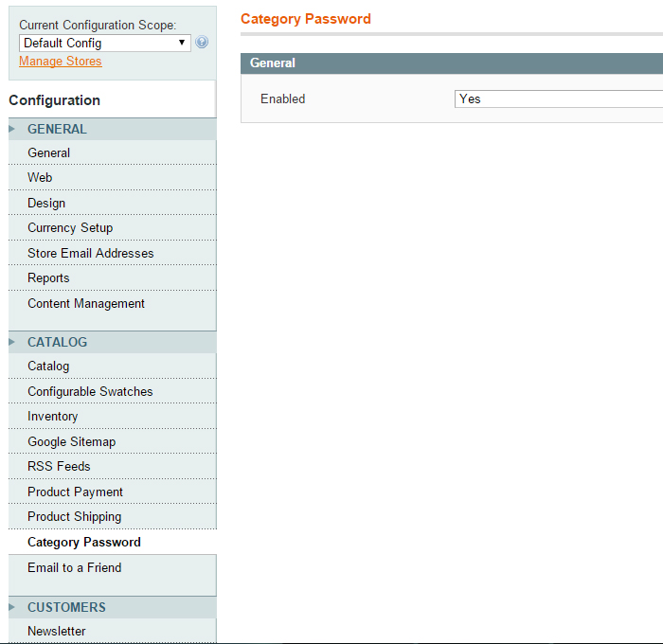
Task: Select Product Shipping section
Action: 74,516
